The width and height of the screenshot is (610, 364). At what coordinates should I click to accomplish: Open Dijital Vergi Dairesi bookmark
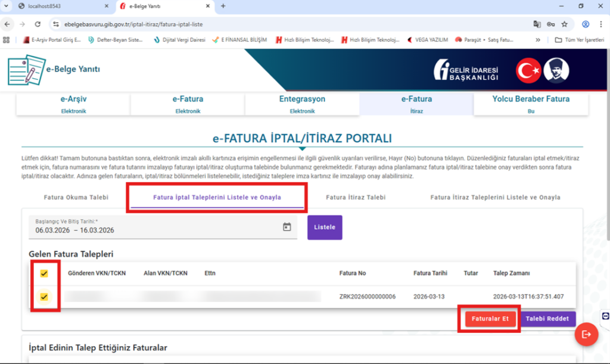point(179,40)
